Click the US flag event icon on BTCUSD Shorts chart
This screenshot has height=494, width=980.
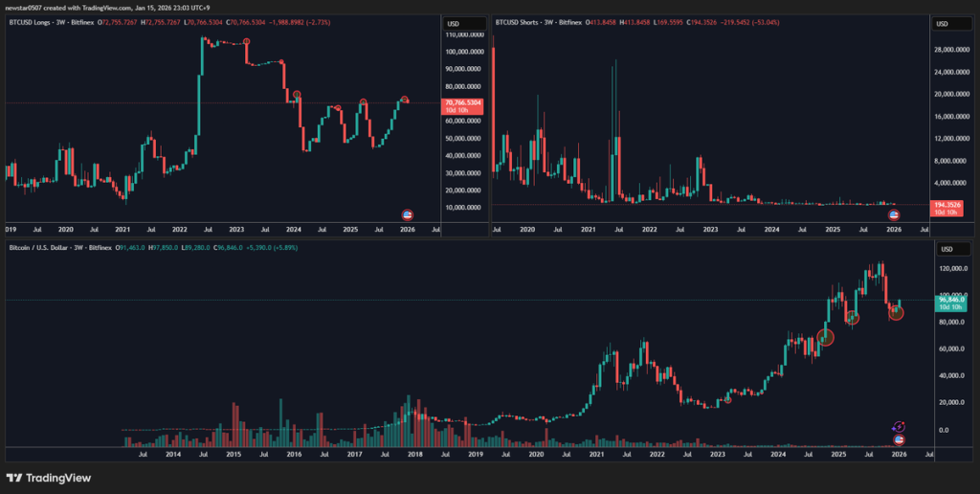click(894, 214)
